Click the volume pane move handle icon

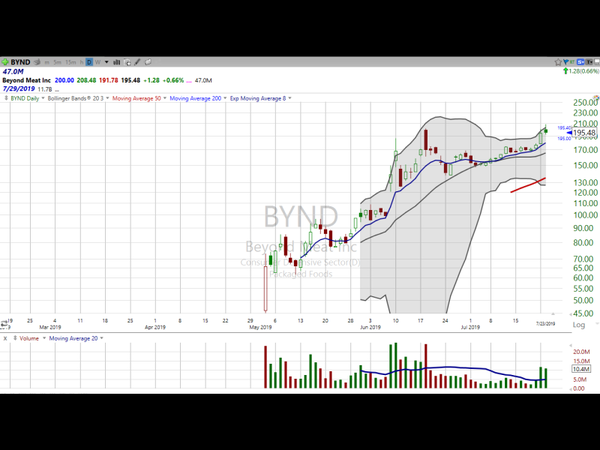(15, 338)
